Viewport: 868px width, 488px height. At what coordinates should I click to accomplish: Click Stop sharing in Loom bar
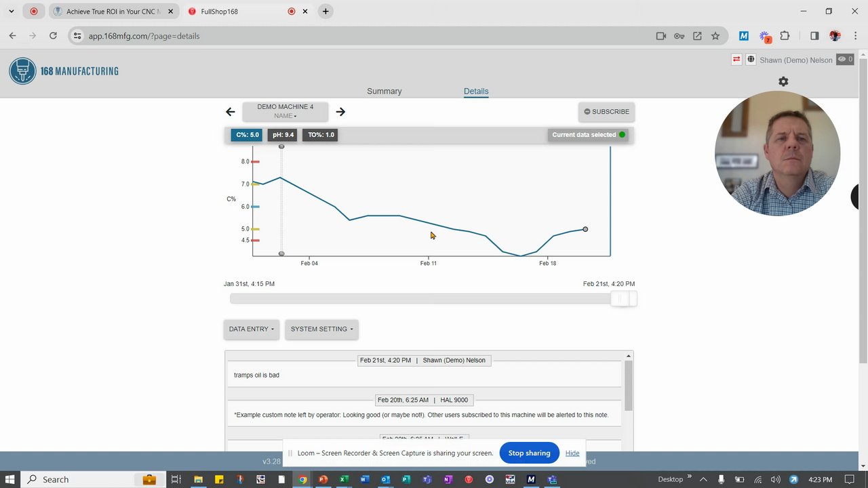[529, 453]
